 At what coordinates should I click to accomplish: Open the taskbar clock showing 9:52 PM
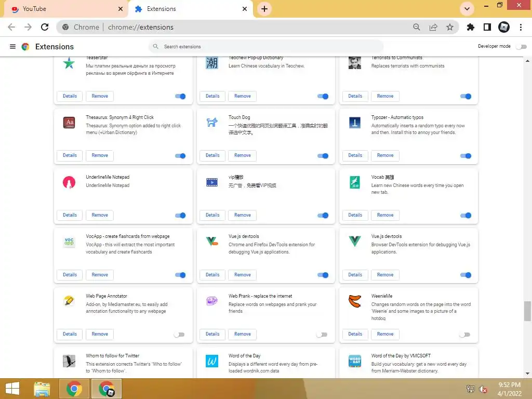pos(509,389)
